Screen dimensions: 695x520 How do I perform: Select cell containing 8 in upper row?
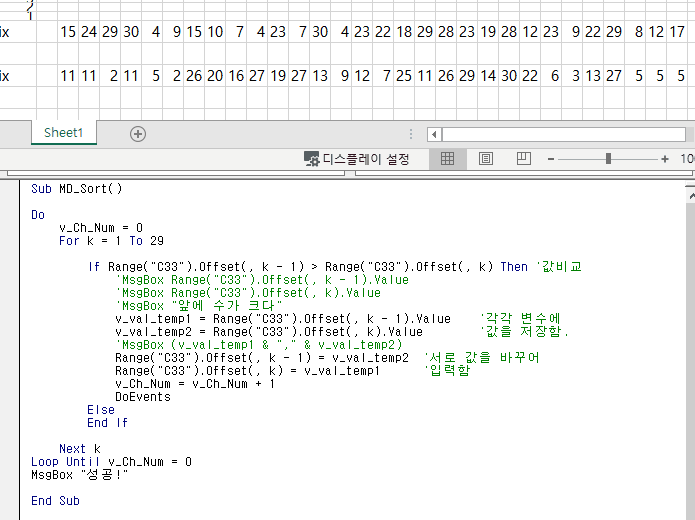(635, 32)
